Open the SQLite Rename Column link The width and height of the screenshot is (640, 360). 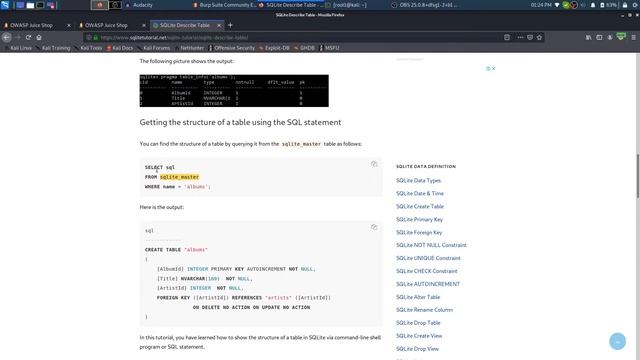424,310
